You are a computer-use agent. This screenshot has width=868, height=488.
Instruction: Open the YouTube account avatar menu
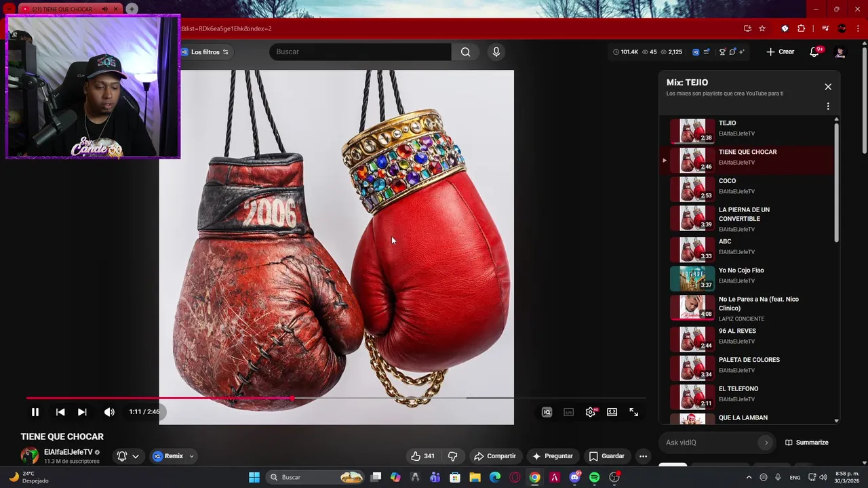tap(840, 52)
